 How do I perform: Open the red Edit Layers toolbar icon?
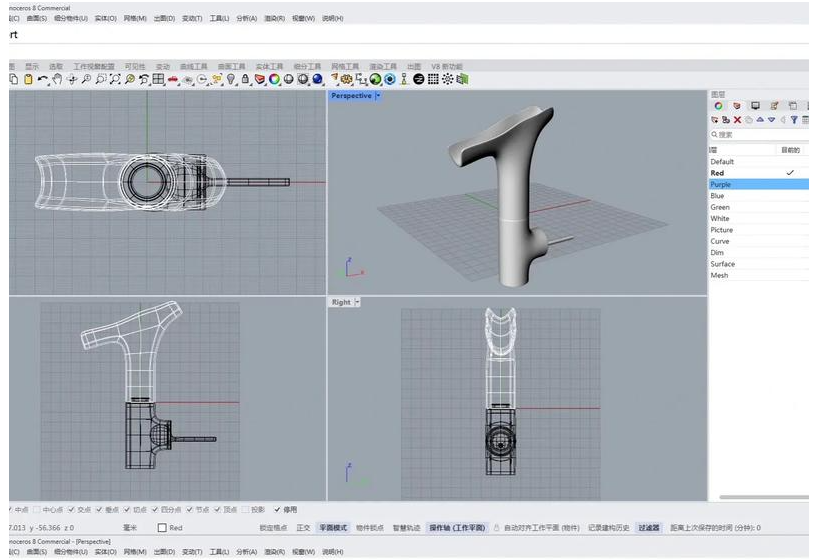[259, 79]
